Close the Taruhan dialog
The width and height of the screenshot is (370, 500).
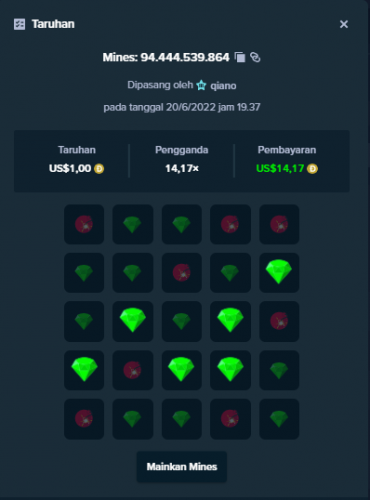point(344,24)
